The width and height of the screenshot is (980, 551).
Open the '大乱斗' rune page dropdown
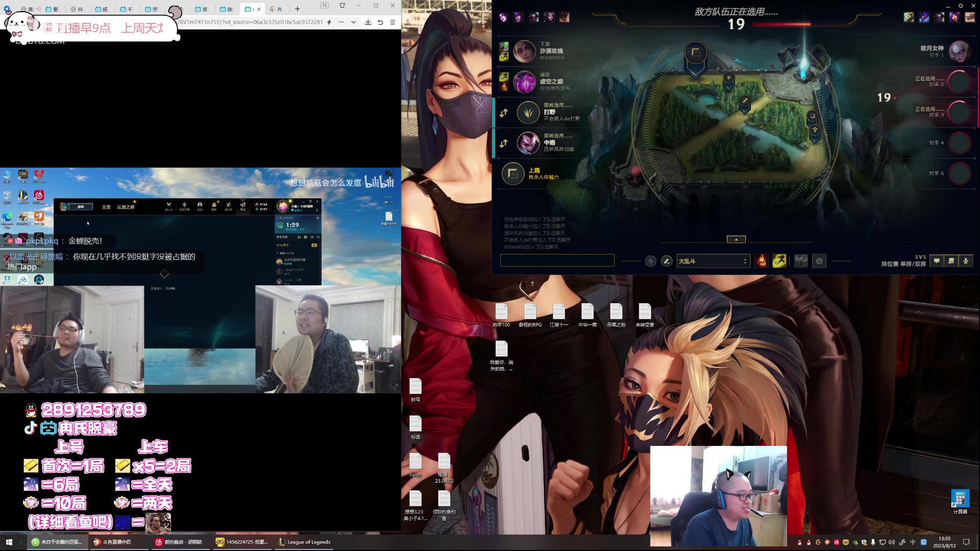coord(713,261)
